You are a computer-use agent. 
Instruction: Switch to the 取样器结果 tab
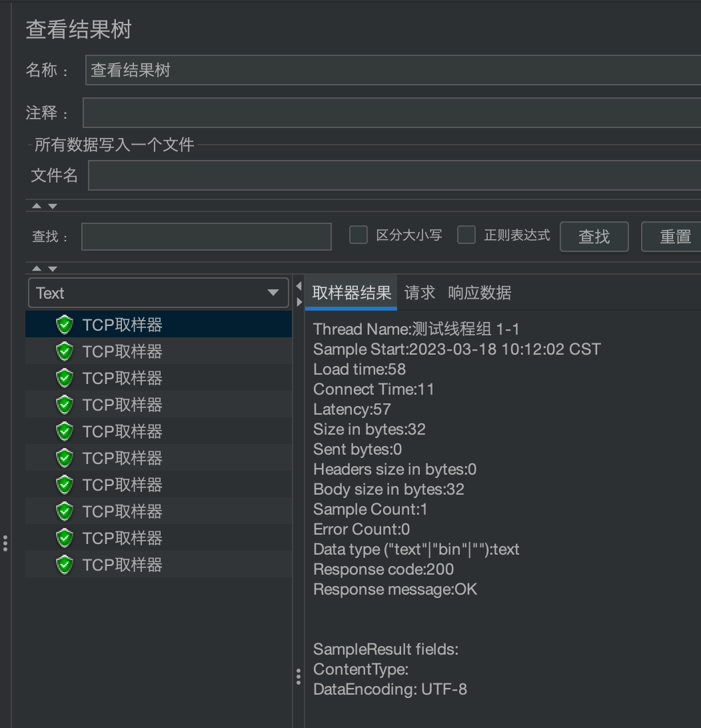(352, 293)
